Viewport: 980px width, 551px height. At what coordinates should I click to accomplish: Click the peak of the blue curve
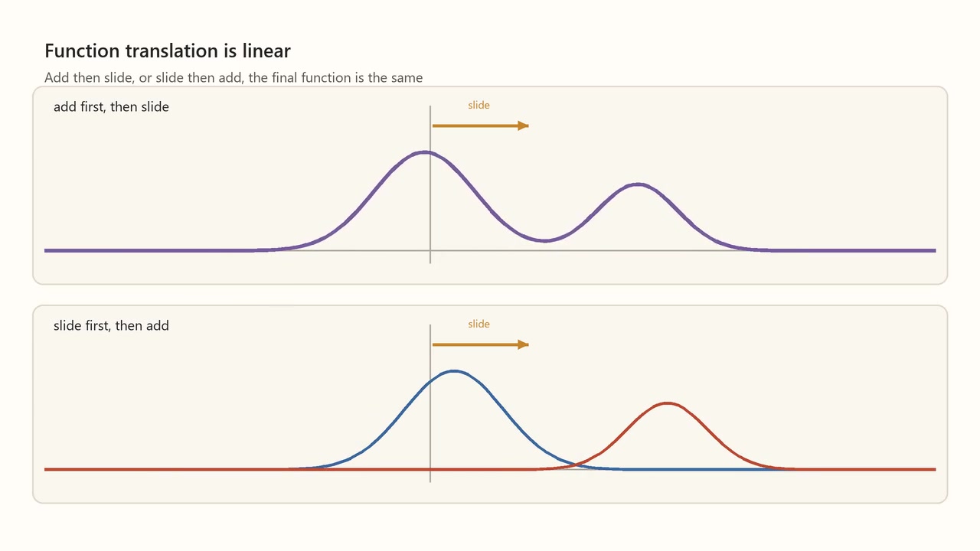coord(455,371)
